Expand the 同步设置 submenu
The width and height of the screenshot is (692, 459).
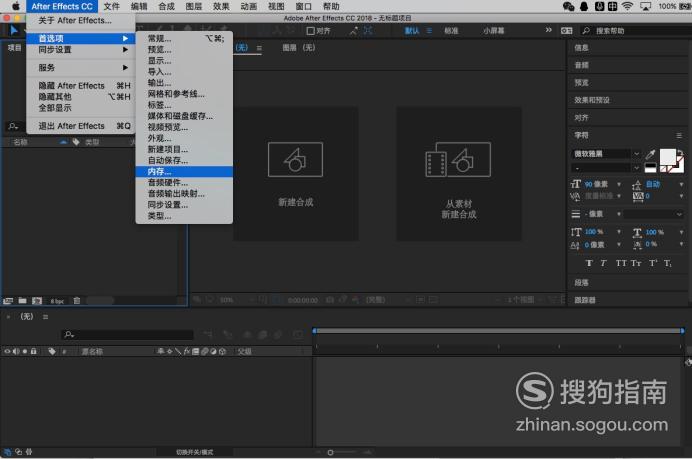coord(80,49)
